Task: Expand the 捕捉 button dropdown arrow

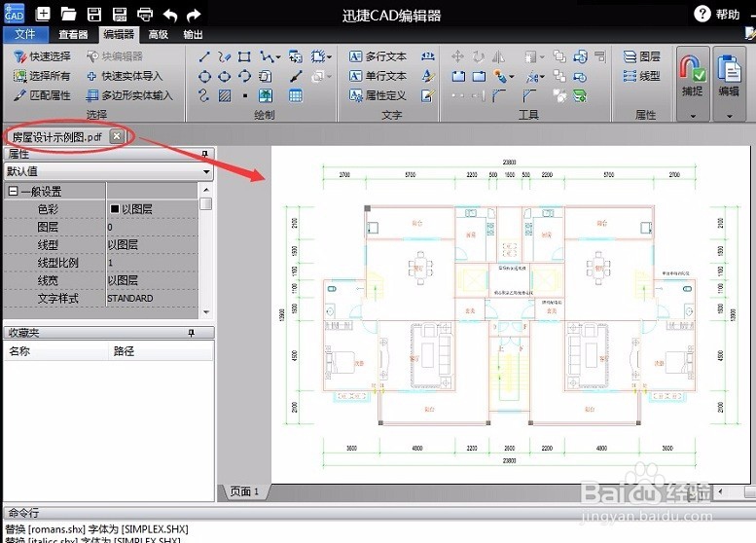Action: pyautogui.click(x=693, y=116)
